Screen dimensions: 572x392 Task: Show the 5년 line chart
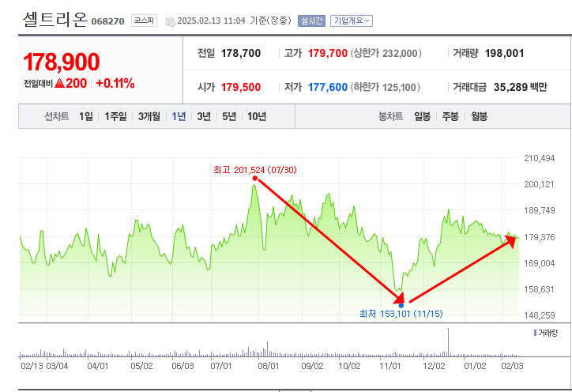[229, 116]
